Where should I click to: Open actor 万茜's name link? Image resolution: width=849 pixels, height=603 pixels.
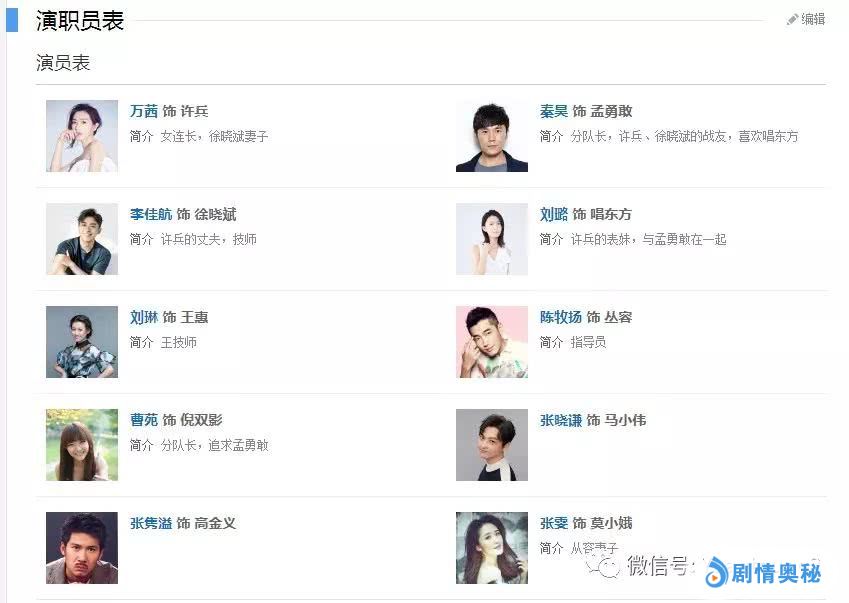(144, 111)
